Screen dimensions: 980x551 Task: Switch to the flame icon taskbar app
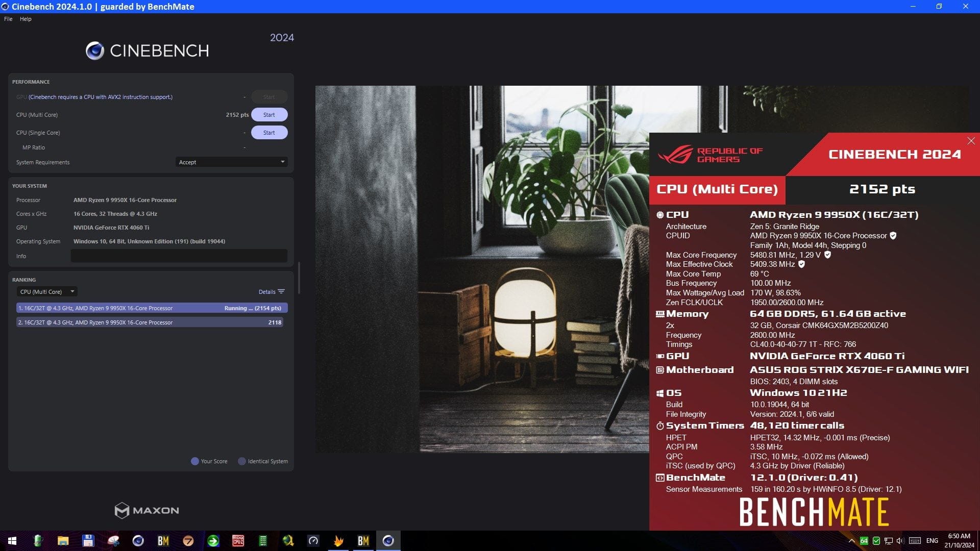tap(338, 541)
